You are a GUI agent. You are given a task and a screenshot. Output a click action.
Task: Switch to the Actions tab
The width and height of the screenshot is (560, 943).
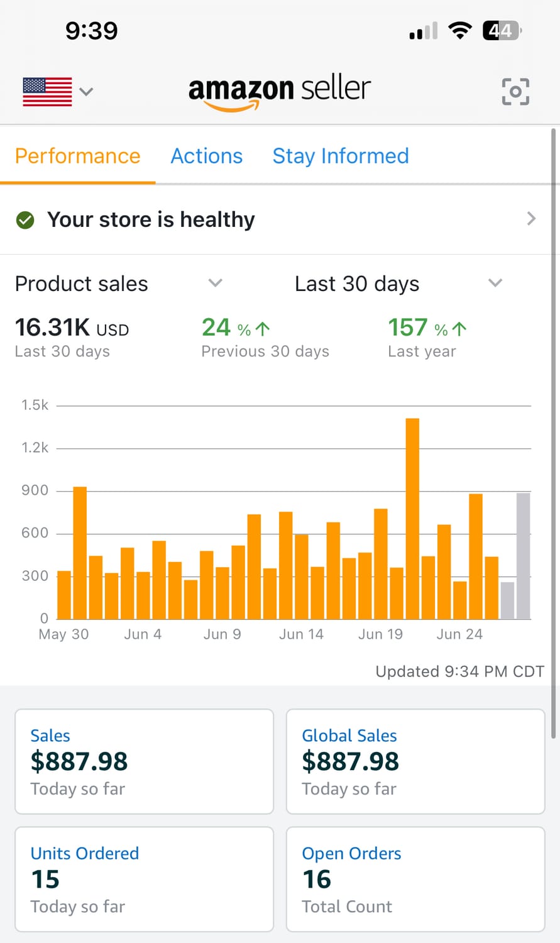pos(207,156)
